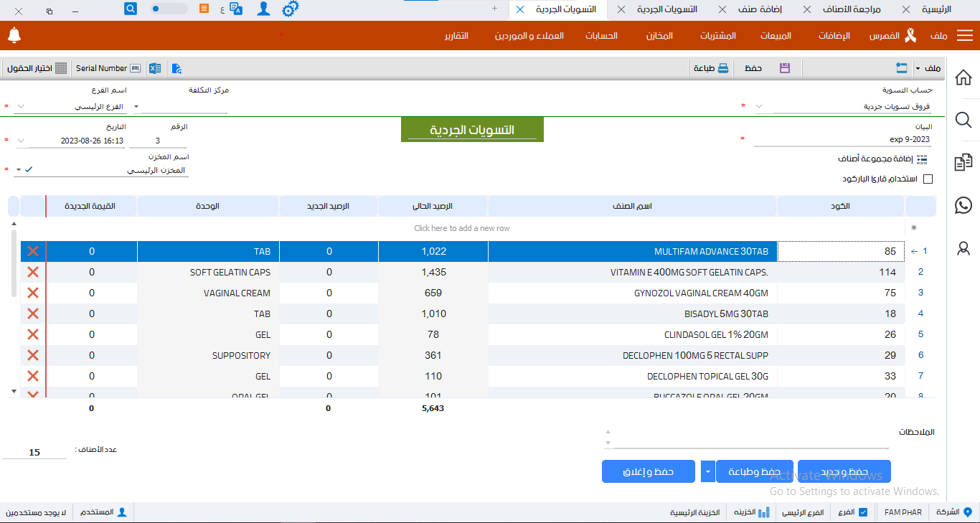The height and width of the screenshot is (523, 980).
Task: Click the حفظ وإغلاق button
Action: click(649, 471)
